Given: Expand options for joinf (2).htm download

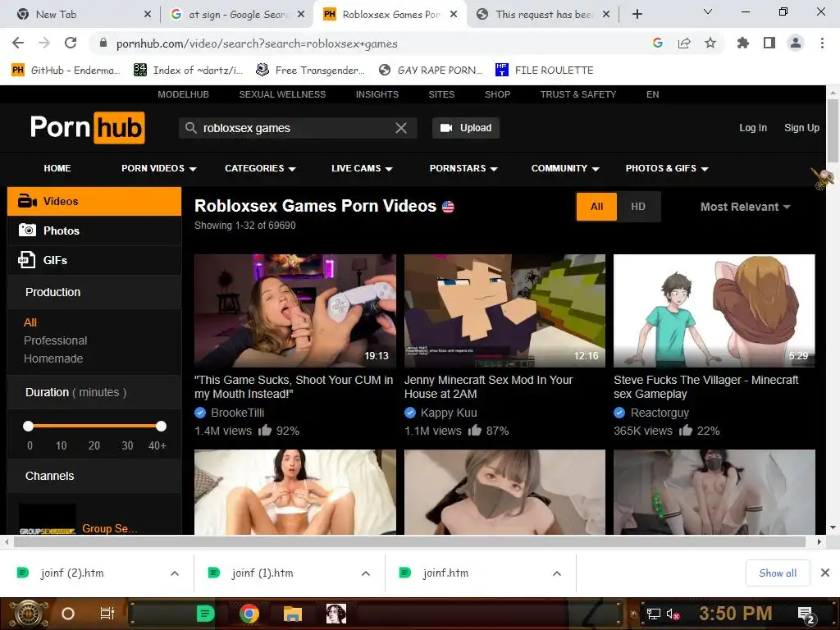Looking at the screenshot, I should (175, 573).
